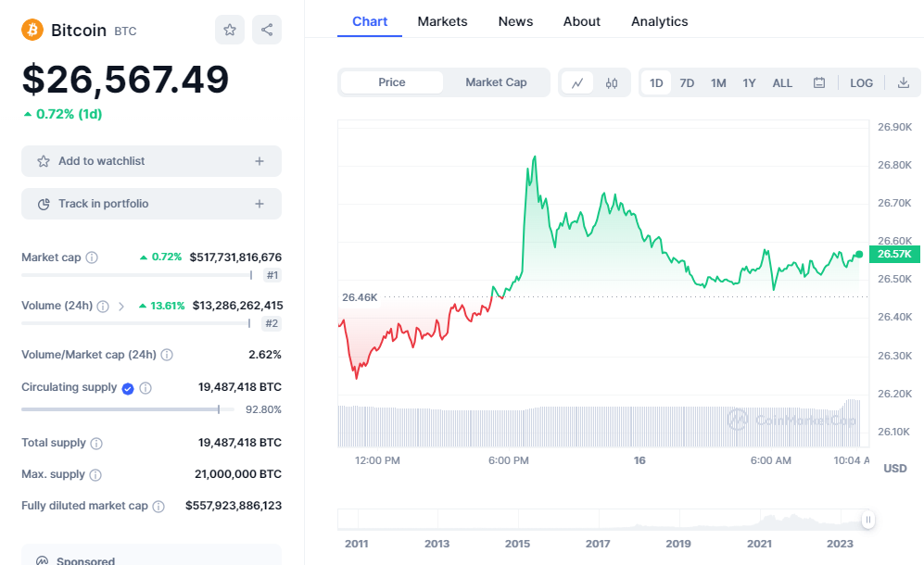
Task: Click the market cap rank progress bar
Action: [x=137, y=275]
